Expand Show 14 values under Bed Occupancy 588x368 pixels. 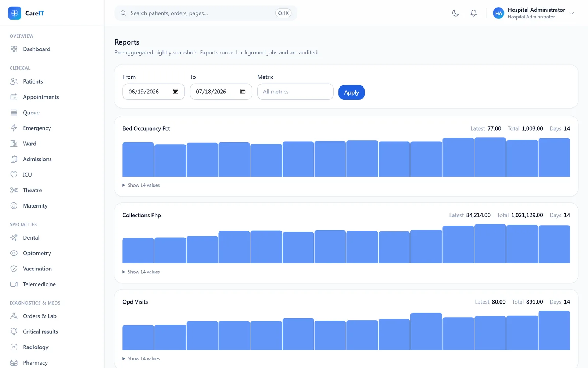coord(141,185)
